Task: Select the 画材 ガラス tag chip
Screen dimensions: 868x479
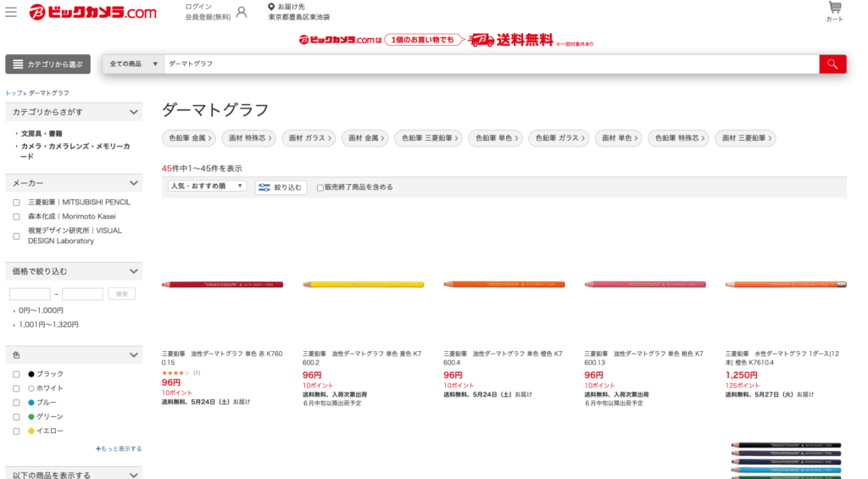Action: coord(309,138)
